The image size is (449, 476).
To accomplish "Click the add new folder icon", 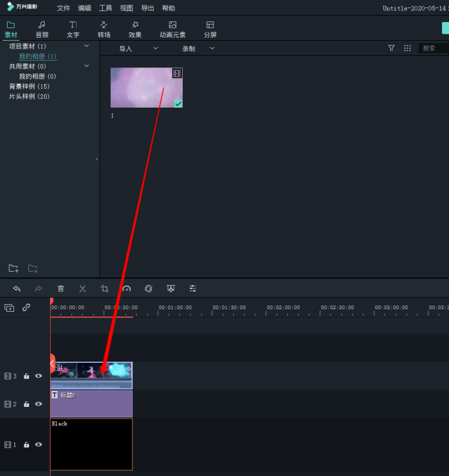I will pyautogui.click(x=13, y=268).
